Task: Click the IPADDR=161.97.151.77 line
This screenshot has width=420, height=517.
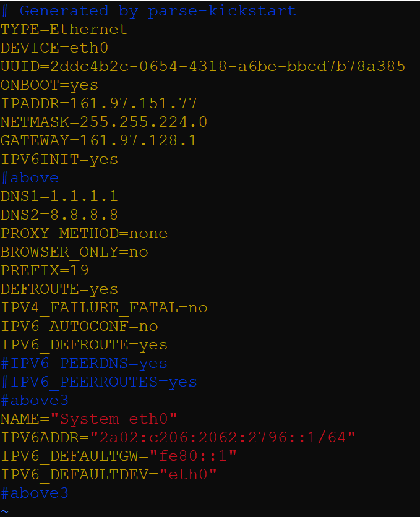Action: click(99, 104)
